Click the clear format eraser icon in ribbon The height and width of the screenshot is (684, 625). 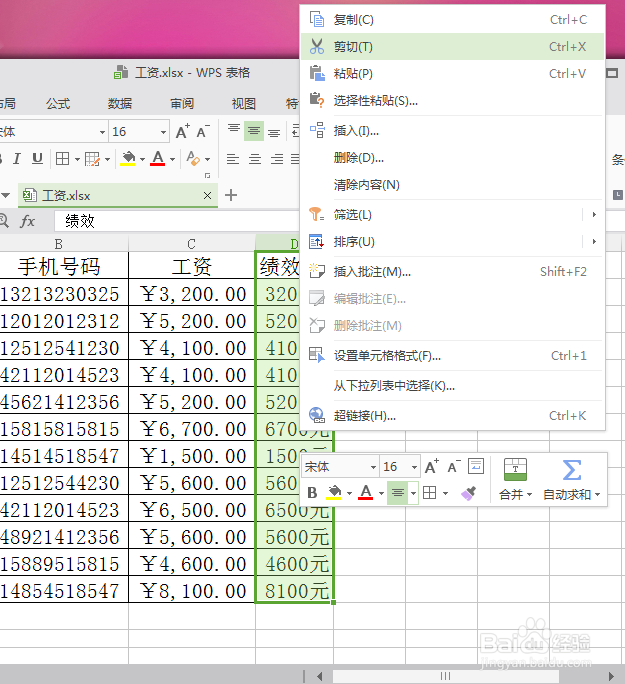[193, 158]
